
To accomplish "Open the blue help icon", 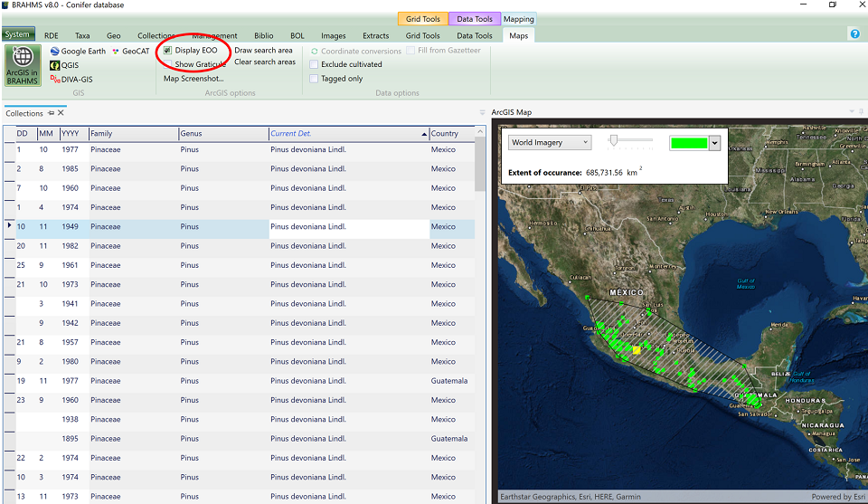I will point(854,33).
